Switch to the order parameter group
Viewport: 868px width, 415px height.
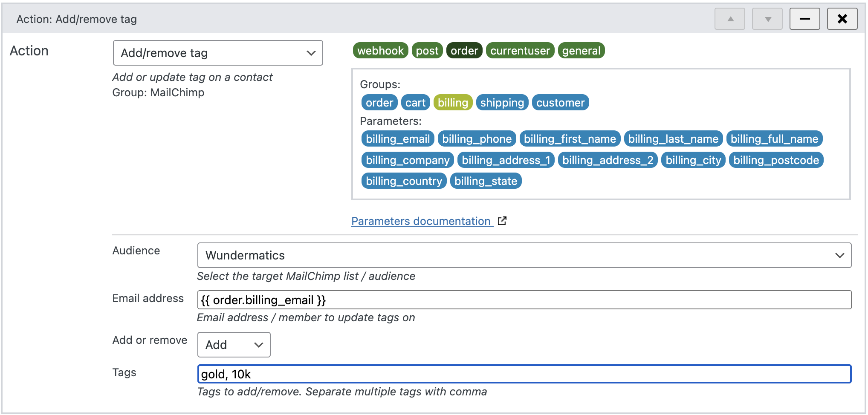[x=464, y=50]
